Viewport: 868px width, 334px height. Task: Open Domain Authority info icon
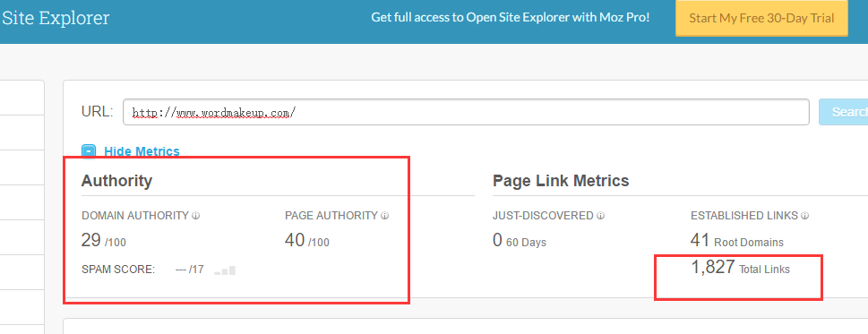(x=196, y=216)
